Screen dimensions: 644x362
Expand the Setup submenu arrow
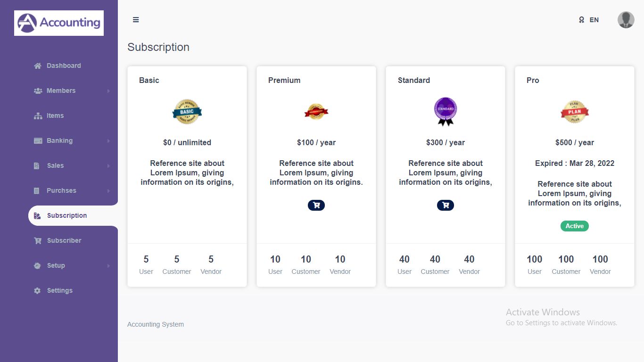click(108, 266)
